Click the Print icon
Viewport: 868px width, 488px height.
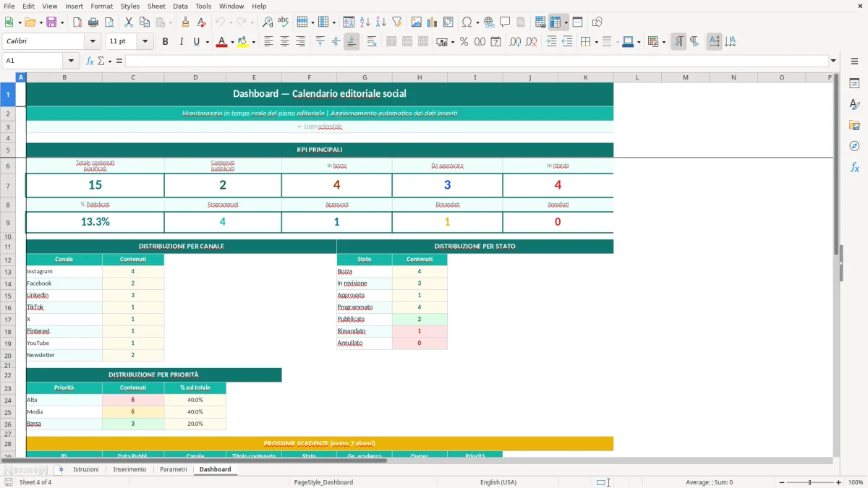(93, 22)
